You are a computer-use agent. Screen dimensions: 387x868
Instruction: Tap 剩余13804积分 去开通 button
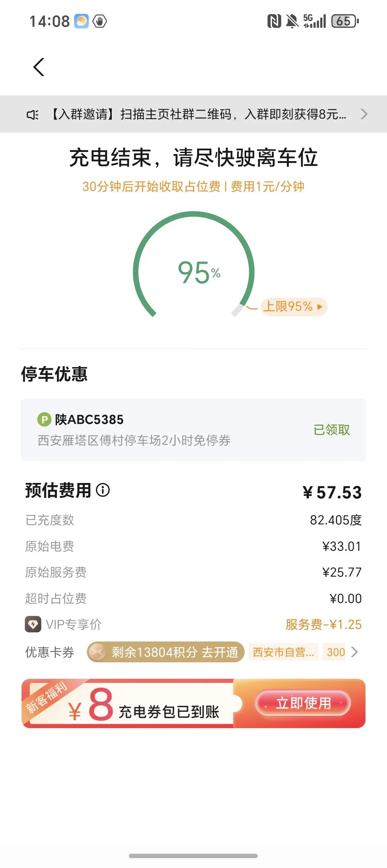165,652
